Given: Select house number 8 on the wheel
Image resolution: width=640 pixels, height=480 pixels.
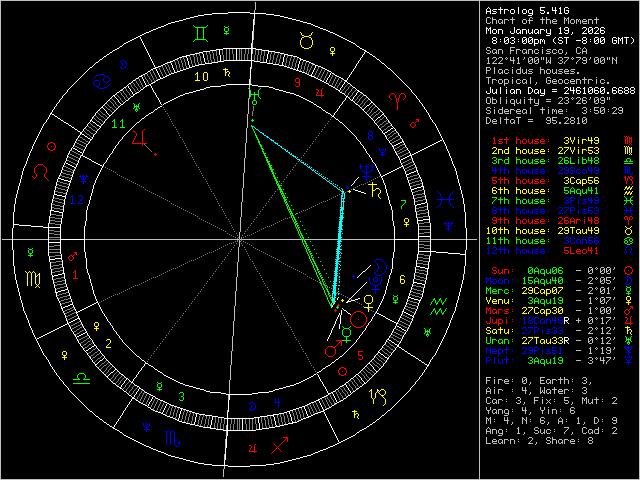Looking at the screenshot, I should [x=370, y=136].
